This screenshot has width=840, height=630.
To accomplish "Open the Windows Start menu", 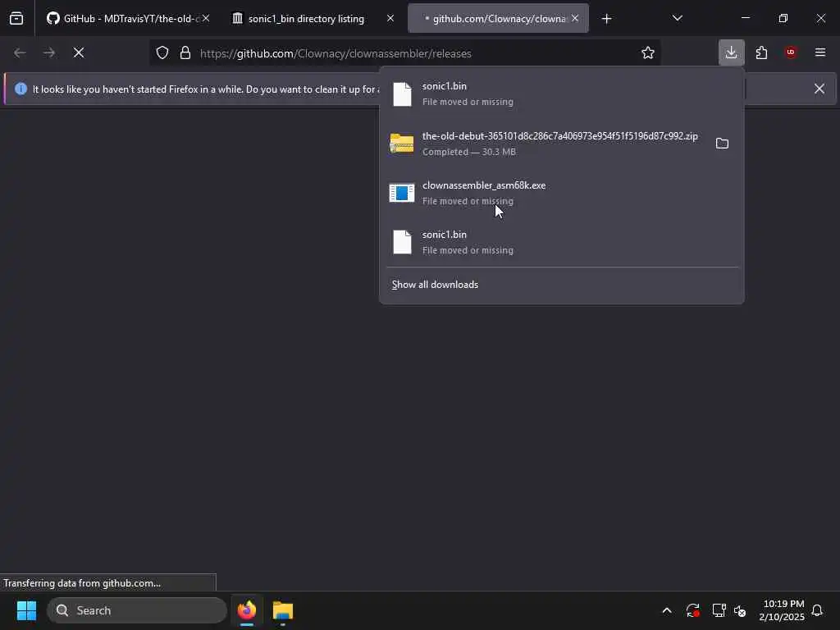I will click(27, 610).
